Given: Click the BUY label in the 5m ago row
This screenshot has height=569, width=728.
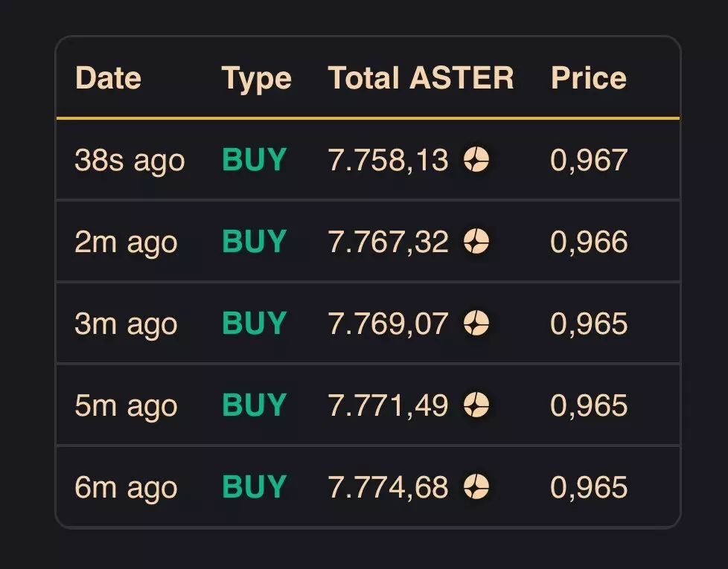Looking at the screenshot, I should [254, 405].
